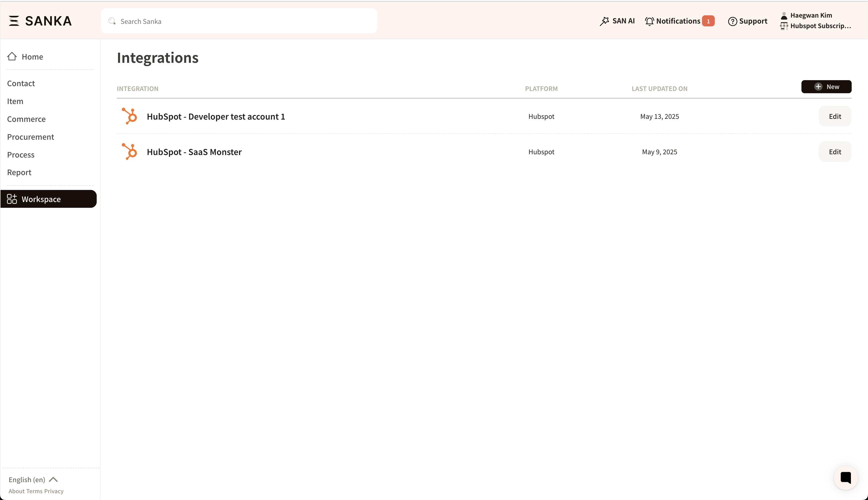Image resolution: width=868 pixels, height=500 pixels.
Task: Click the Notifications bell icon
Action: (649, 21)
